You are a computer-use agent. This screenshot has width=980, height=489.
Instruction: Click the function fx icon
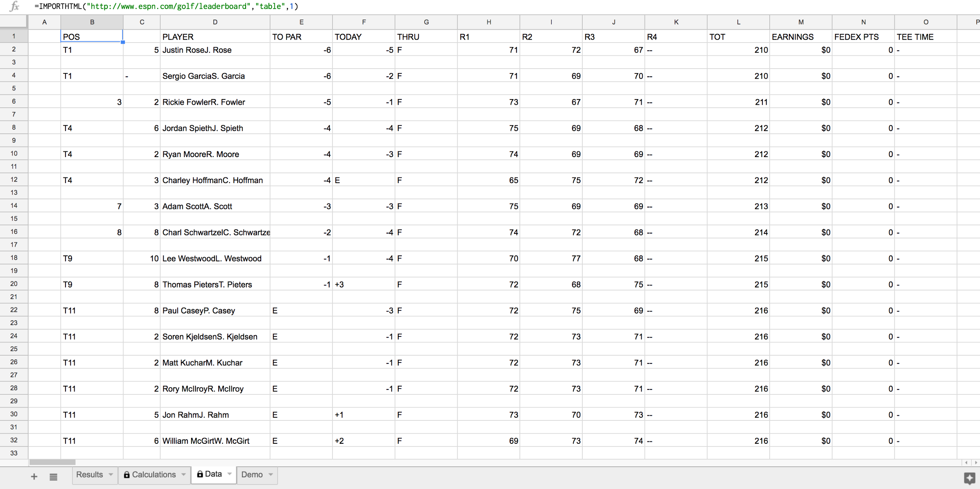[x=14, y=6]
